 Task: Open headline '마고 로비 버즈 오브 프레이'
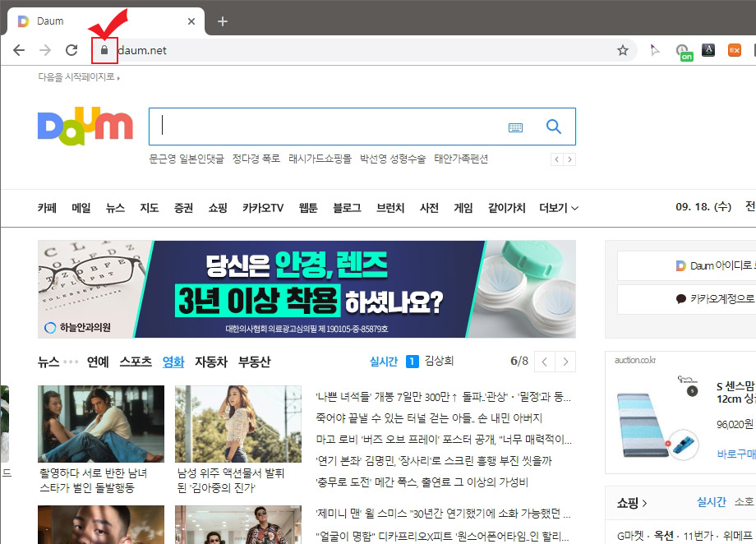[444, 440]
